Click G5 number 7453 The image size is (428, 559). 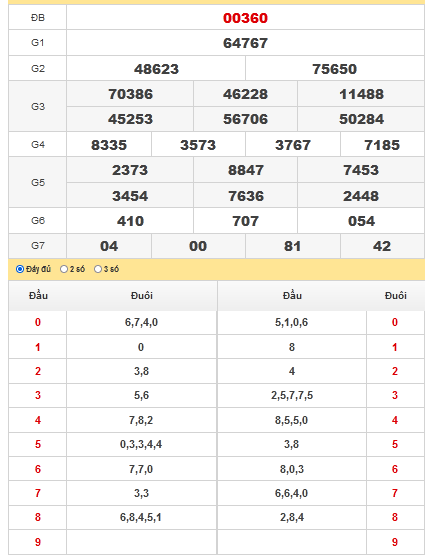(361, 170)
